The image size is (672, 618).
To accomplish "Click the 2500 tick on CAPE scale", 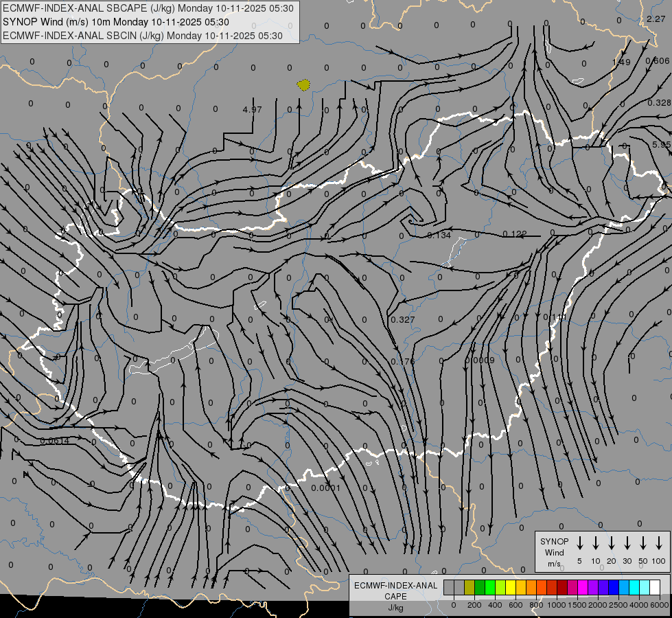I will pyautogui.click(x=618, y=605).
